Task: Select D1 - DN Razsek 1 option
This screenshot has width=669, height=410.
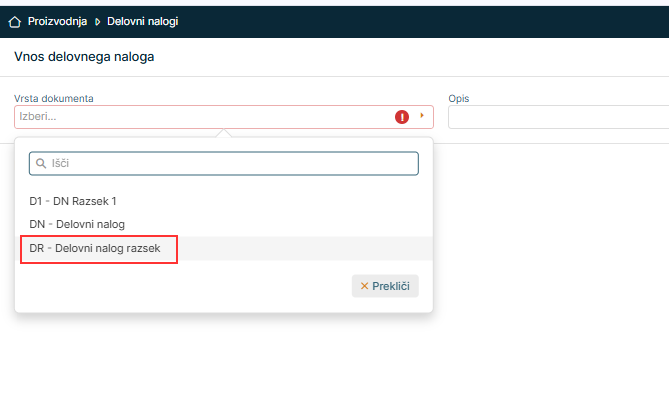Action: [73, 201]
